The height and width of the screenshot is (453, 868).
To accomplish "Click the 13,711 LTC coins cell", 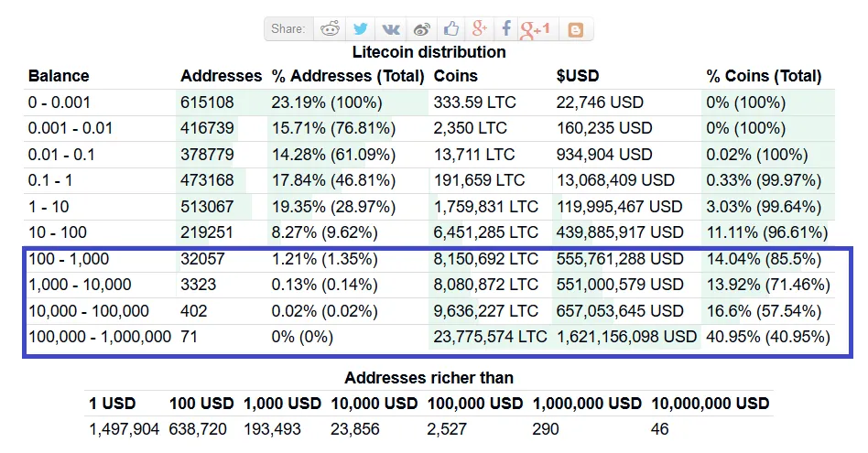I will [x=474, y=155].
